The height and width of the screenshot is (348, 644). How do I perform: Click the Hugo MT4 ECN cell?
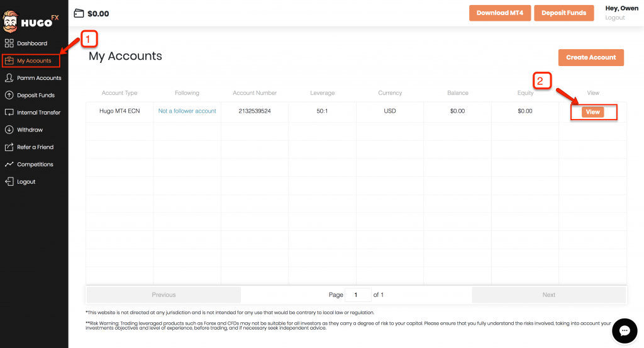tap(119, 111)
